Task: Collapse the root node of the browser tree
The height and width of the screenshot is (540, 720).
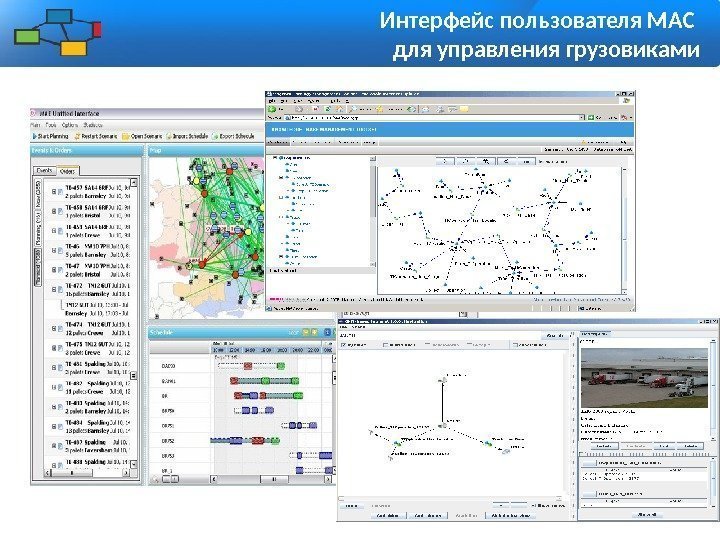Action: [275, 158]
